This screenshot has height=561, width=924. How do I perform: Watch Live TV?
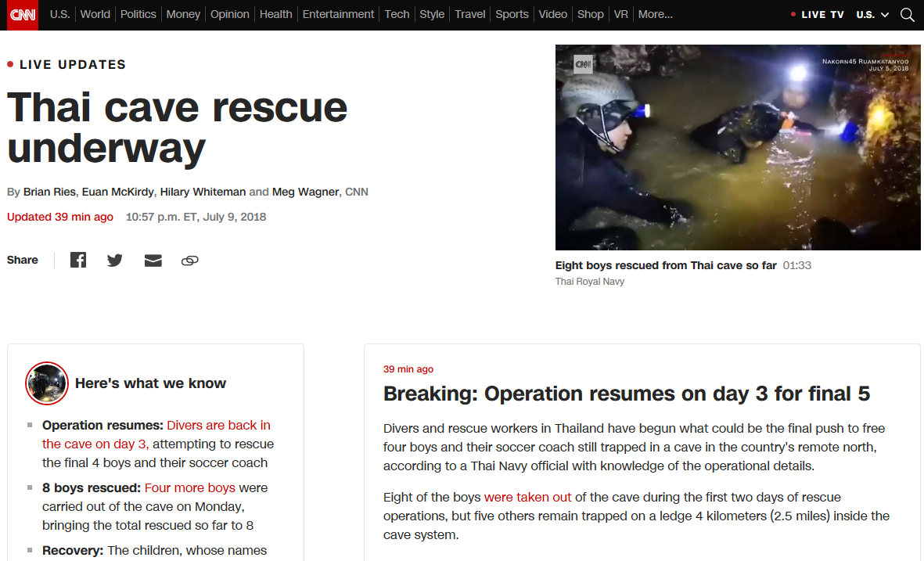tap(818, 15)
